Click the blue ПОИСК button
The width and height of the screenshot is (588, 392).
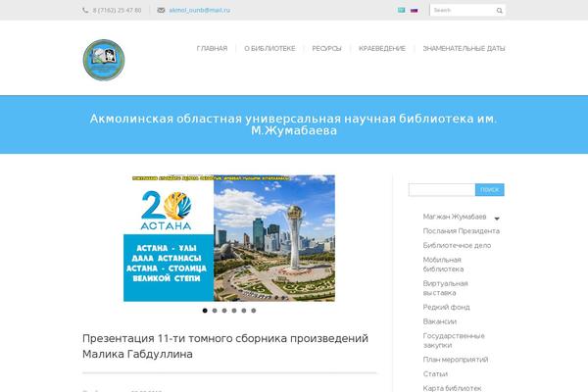(490, 190)
